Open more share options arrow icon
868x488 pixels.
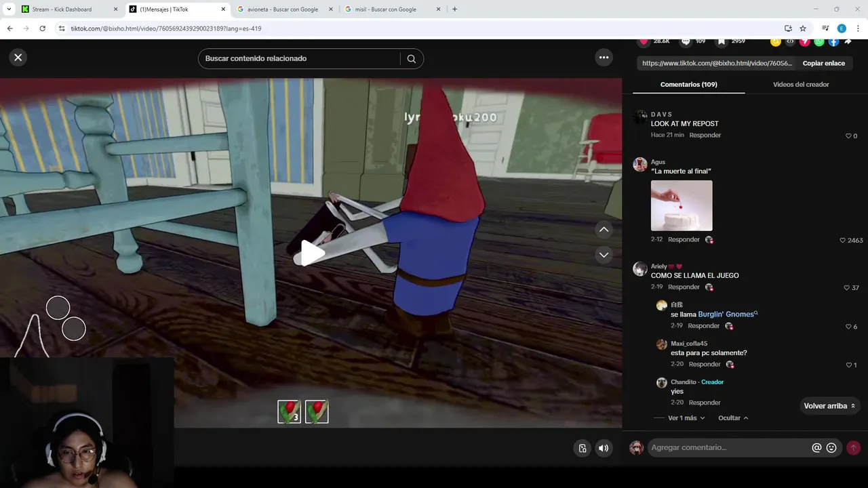848,42
